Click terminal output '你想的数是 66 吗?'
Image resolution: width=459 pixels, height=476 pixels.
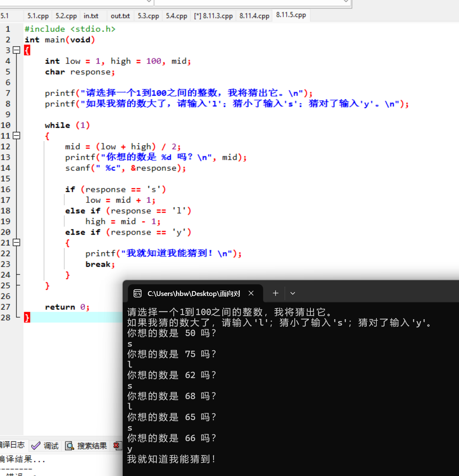[x=172, y=438]
